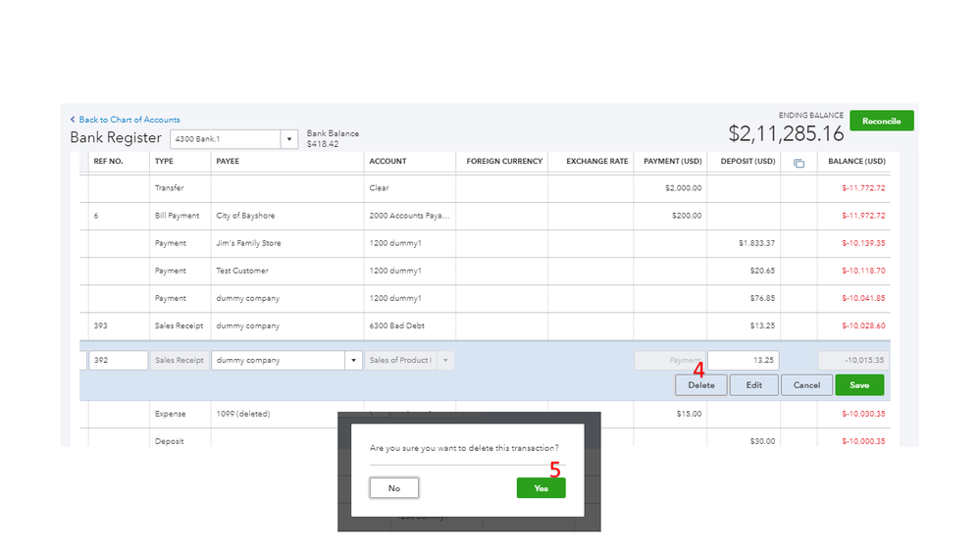Click the deposit amount field showing 13.25
The image size is (980, 551).
pos(744,361)
